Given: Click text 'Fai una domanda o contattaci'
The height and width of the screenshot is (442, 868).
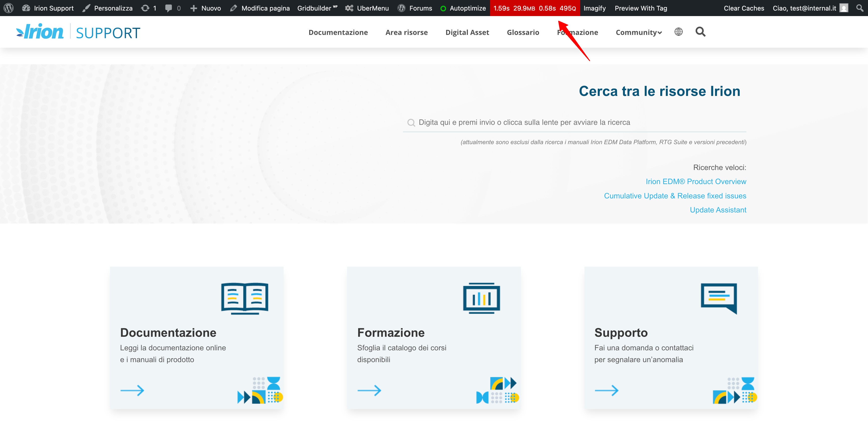Looking at the screenshot, I should click(x=644, y=348).
